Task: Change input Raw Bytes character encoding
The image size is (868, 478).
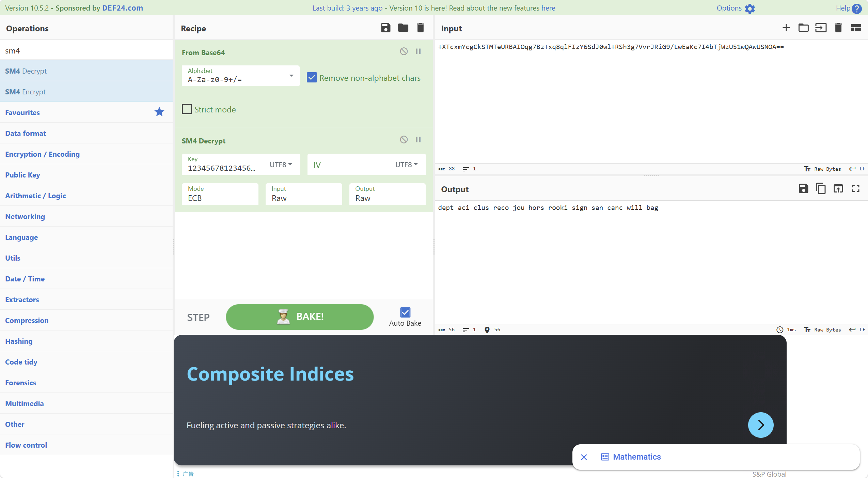Action: pyautogui.click(x=822, y=169)
